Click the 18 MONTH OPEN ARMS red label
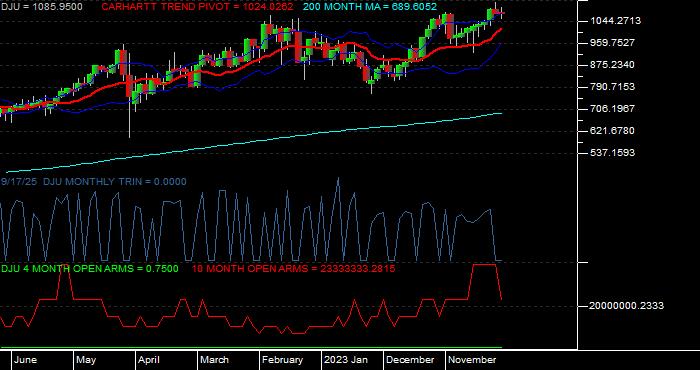700x370 pixels. (293, 269)
